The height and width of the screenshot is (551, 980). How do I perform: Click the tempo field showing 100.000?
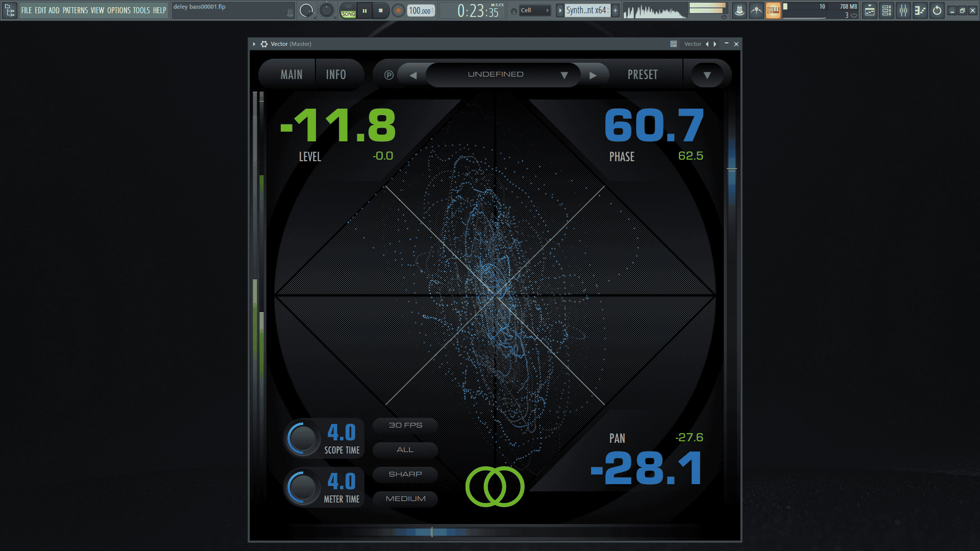pyautogui.click(x=421, y=11)
